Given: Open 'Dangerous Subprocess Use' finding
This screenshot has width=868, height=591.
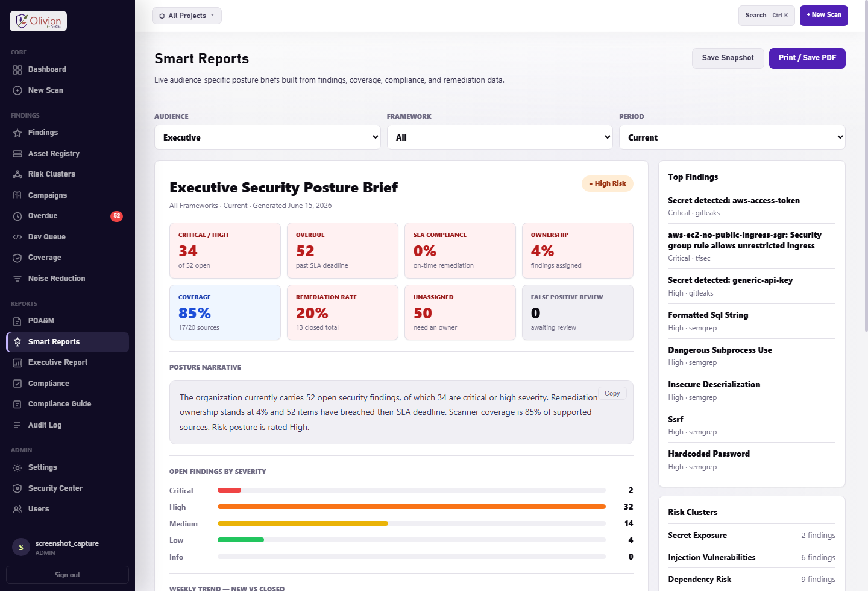Looking at the screenshot, I should 752,356.
